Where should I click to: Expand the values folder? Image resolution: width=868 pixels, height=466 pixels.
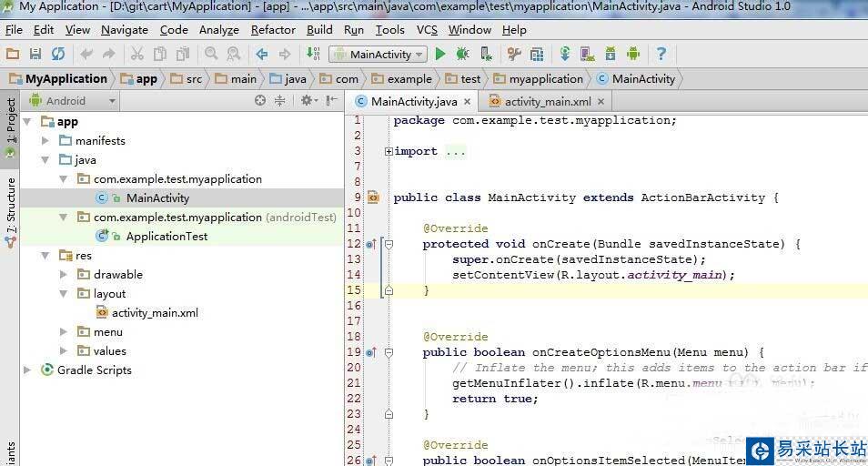64,351
